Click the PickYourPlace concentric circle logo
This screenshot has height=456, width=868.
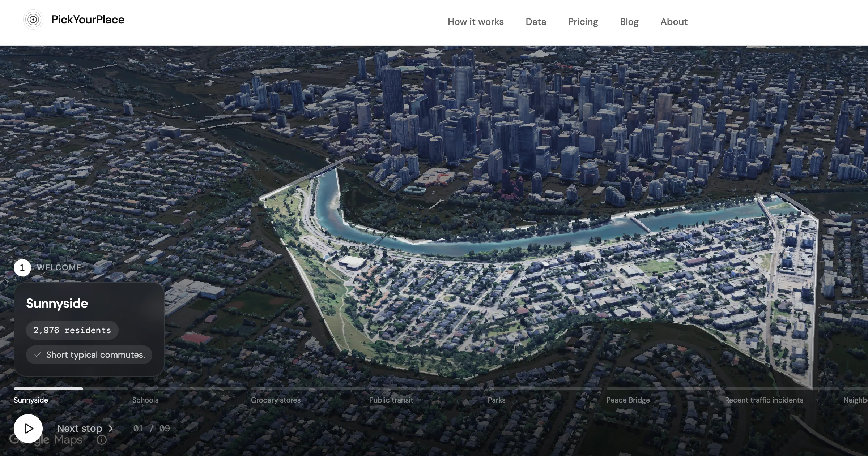tap(33, 20)
